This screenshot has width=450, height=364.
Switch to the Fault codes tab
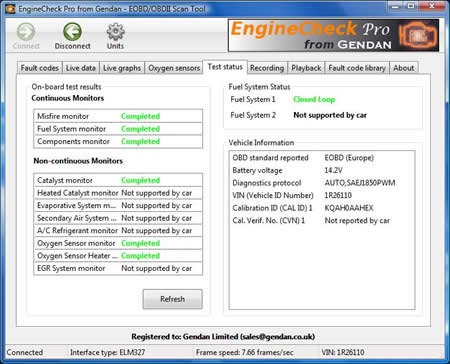(39, 68)
